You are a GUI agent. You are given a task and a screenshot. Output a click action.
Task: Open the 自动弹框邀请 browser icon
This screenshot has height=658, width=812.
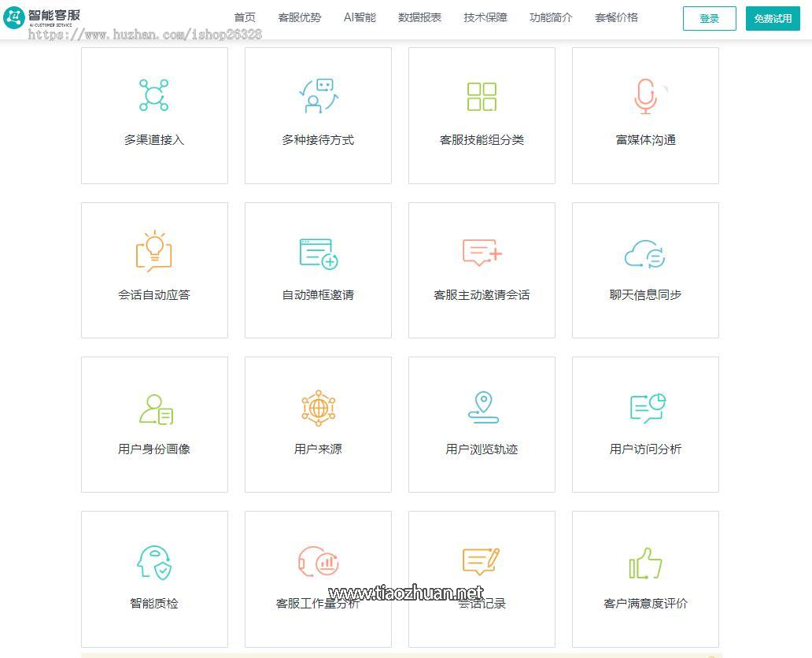pyautogui.click(x=318, y=250)
